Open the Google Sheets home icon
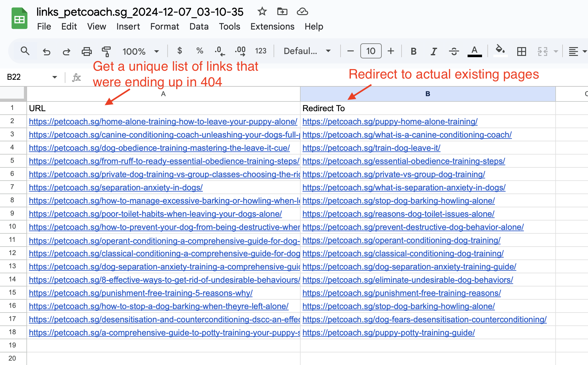 19,18
